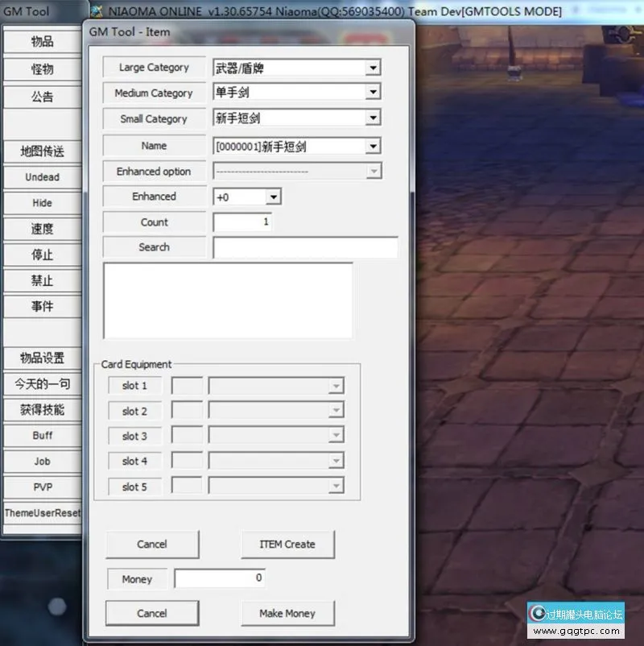Click the PVP sidebar button

43,487
